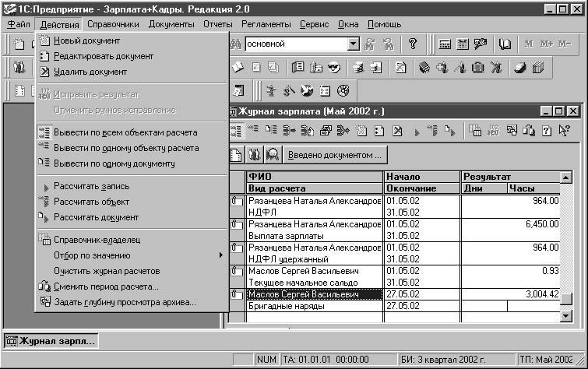Click the archive depth icon in journal toolbar
The width and height of the screenshot is (588, 369).
tap(512, 131)
